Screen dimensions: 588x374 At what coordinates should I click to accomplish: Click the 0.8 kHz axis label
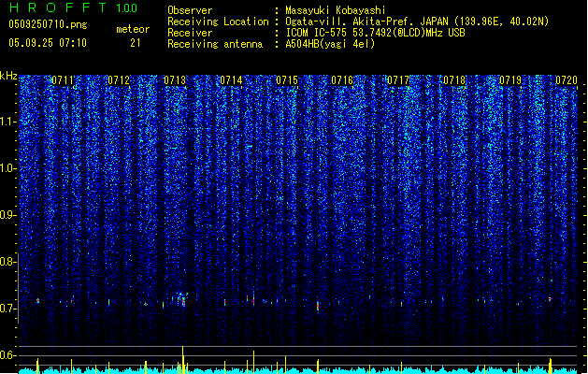[8, 262]
